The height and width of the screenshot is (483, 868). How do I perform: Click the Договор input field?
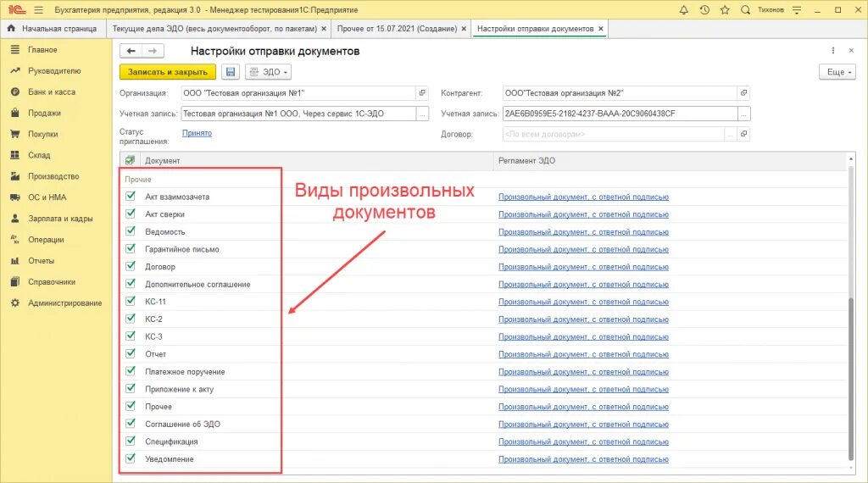(x=614, y=134)
